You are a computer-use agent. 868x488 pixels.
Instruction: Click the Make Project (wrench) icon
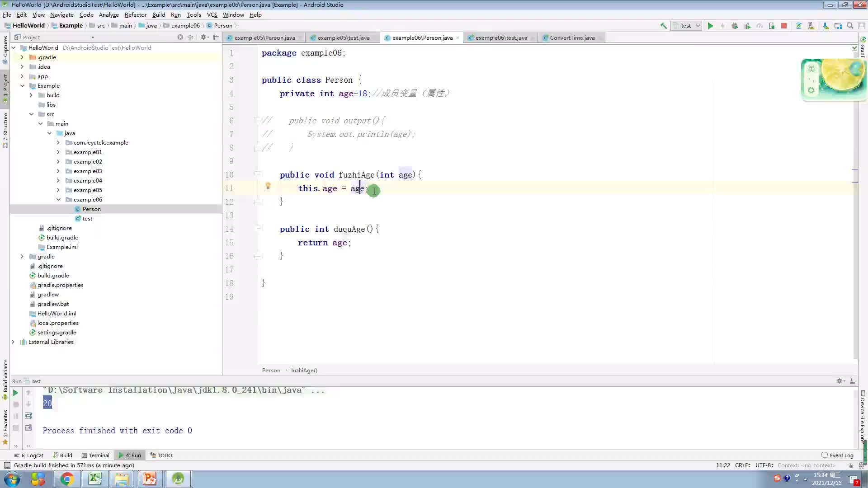tap(664, 26)
